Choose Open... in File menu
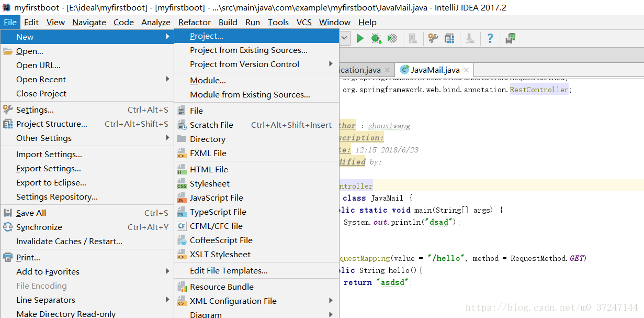 coord(87,51)
